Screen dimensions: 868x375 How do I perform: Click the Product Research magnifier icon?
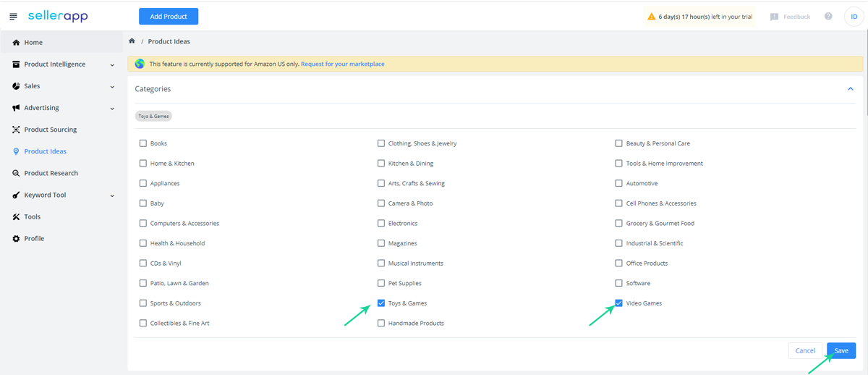tap(17, 173)
